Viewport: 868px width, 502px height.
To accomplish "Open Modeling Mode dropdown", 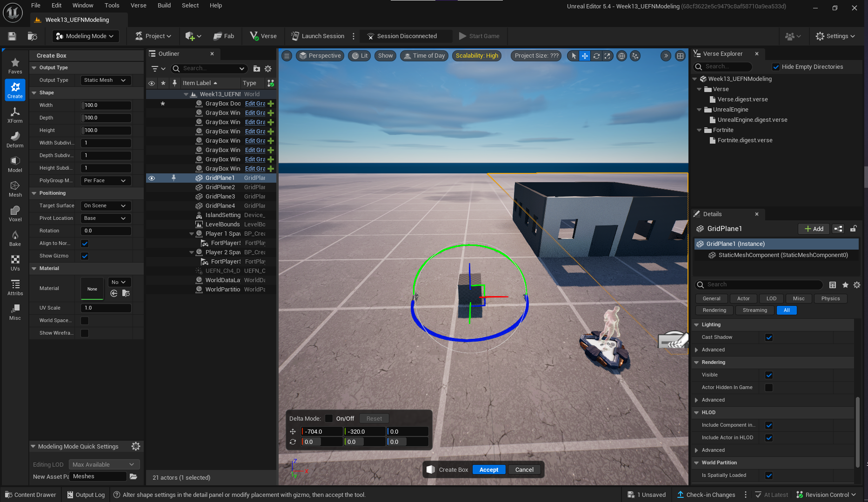I will (85, 36).
